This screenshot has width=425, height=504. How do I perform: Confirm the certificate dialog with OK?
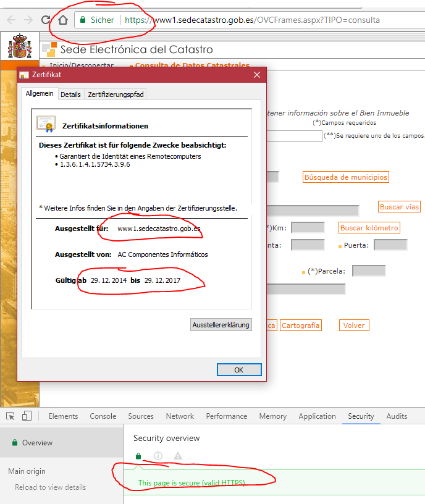(x=239, y=369)
